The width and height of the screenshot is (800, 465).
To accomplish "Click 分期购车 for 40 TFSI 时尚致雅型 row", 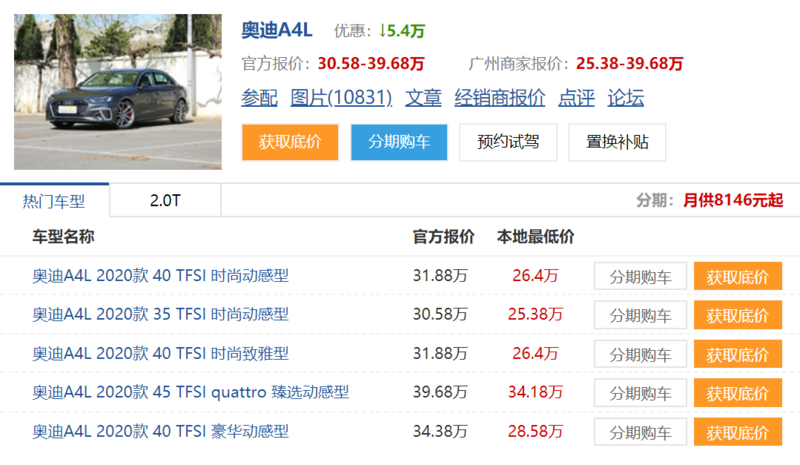I will point(640,354).
